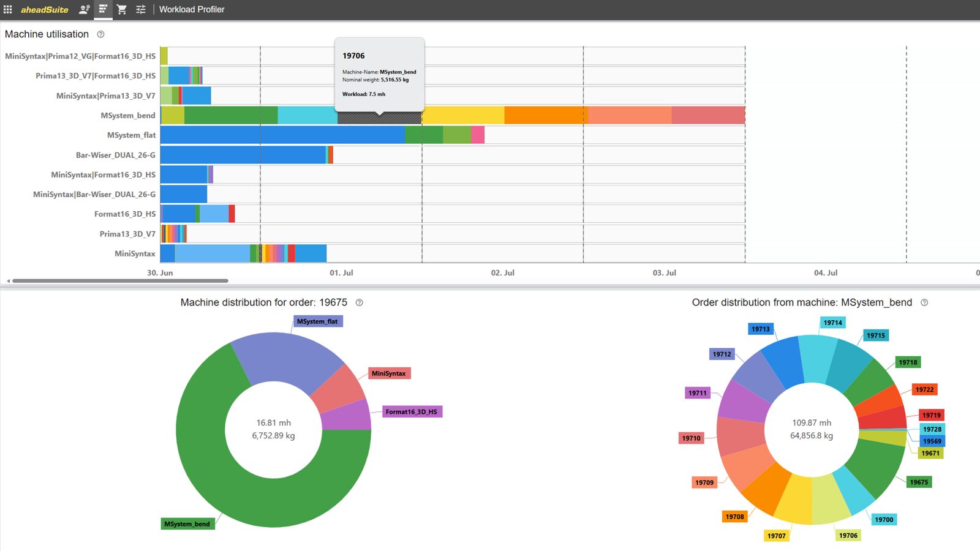Image resolution: width=980 pixels, height=551 pixels.
Task: Click order label 19709 in donut chart
Action: (x=704, y=482)
